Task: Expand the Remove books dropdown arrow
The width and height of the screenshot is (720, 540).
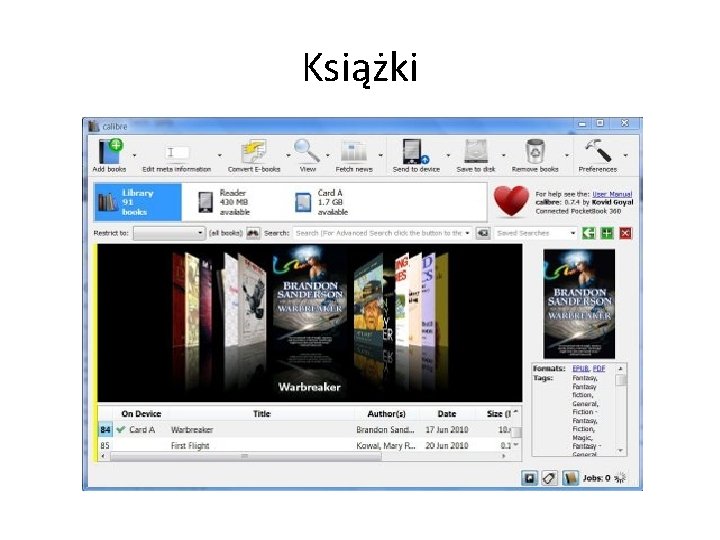Action: coord(567,156)
